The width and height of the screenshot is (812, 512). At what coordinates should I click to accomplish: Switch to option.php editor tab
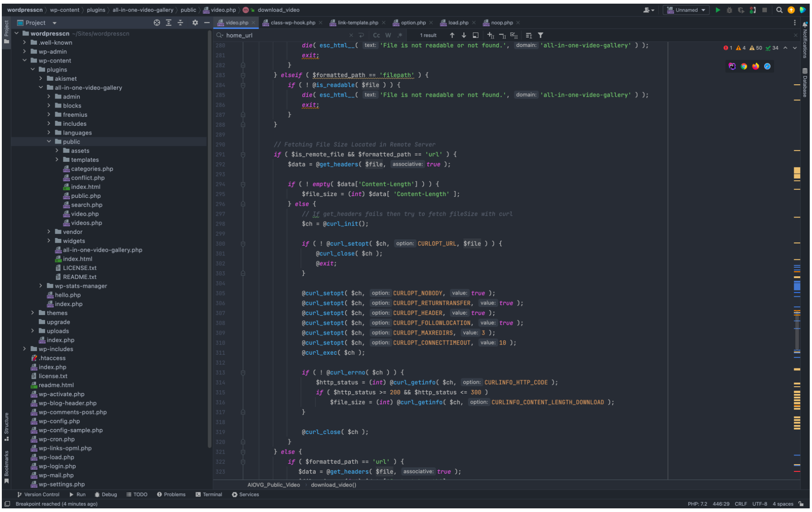pos(413,23)
